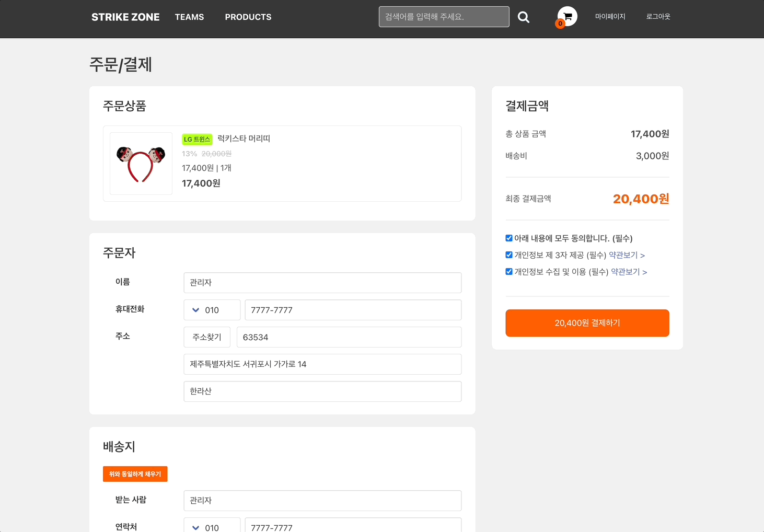
Task: Click the orderer name field 관리자
Action: coord(322,283)
